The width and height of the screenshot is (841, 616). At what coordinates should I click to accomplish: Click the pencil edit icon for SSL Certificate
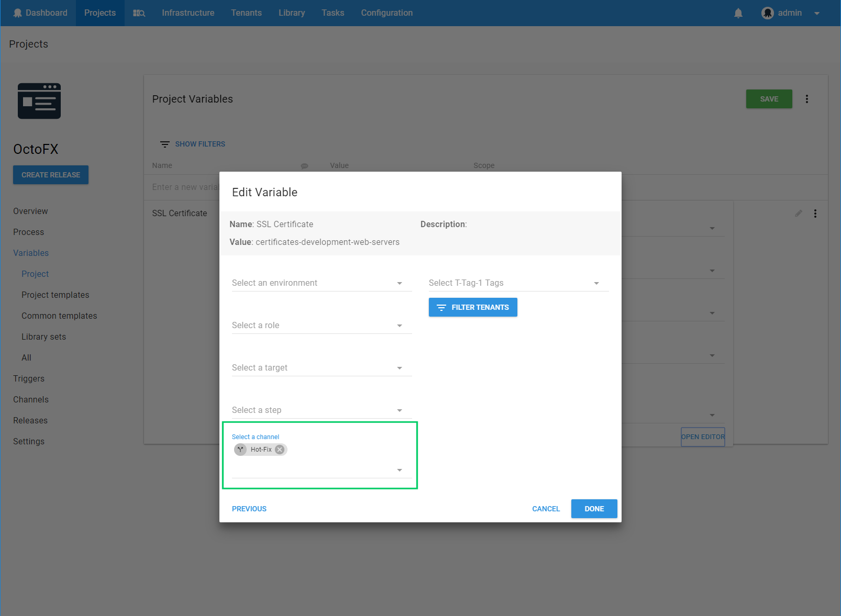798,214
